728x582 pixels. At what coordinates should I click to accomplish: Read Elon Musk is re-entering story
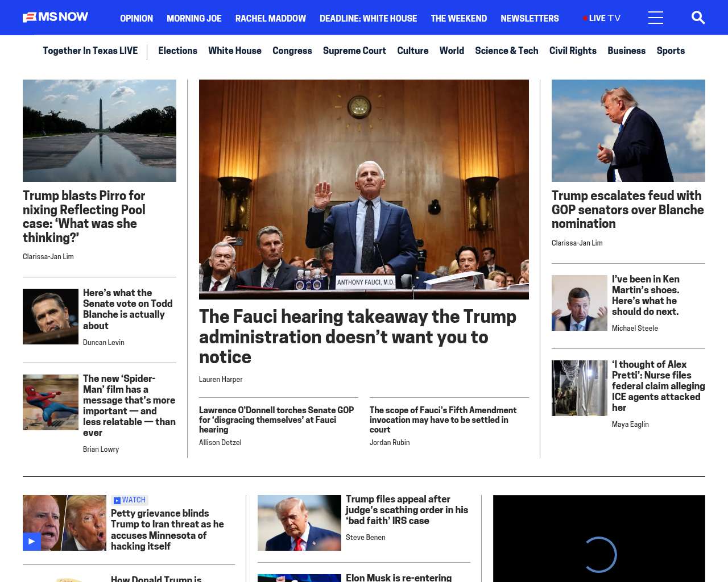[399, 577]
